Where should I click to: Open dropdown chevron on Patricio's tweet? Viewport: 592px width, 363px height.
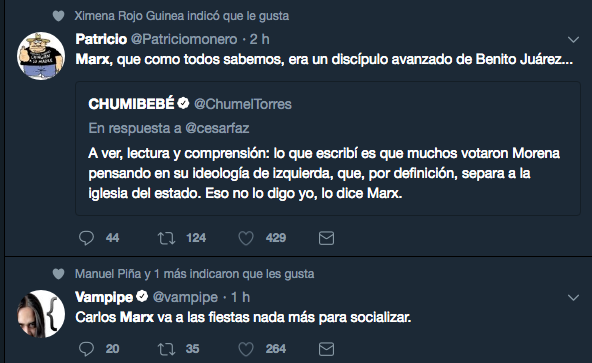coord(574,40)
